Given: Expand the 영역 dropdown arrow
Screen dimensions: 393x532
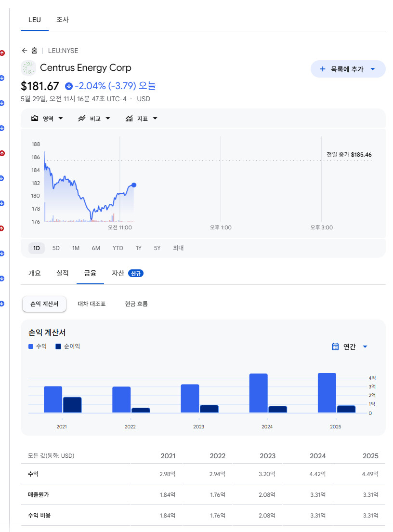Looking at the screenshot, I should [x=61, y=119].
